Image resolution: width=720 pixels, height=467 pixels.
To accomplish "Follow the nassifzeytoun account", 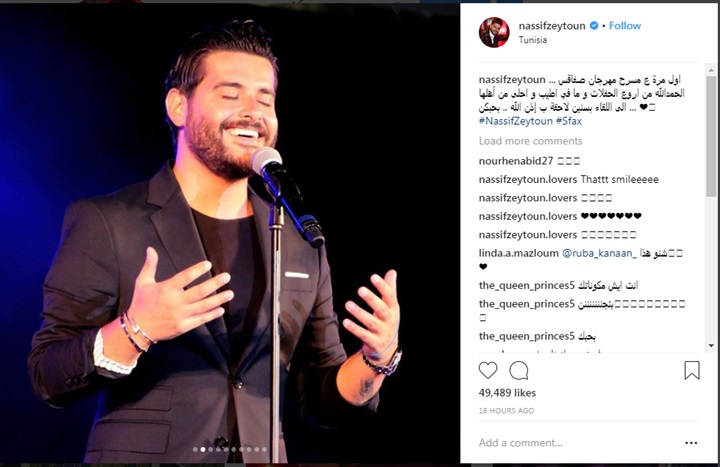I will (624, 26).
